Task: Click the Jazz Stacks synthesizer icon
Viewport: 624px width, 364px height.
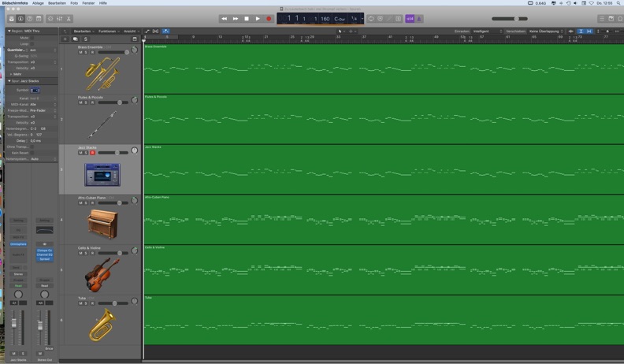Action: [102, 174]
